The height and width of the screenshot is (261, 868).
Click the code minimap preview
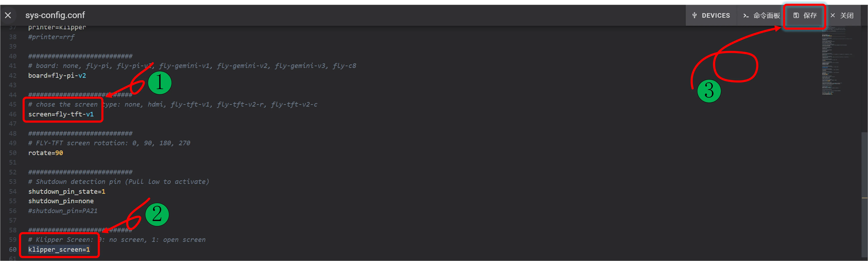[x=836, y=61]
